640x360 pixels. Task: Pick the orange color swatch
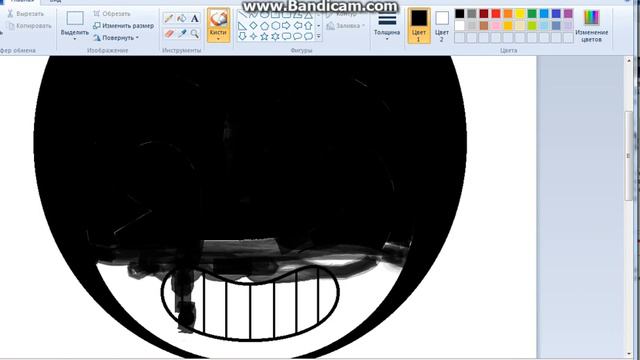508,14
